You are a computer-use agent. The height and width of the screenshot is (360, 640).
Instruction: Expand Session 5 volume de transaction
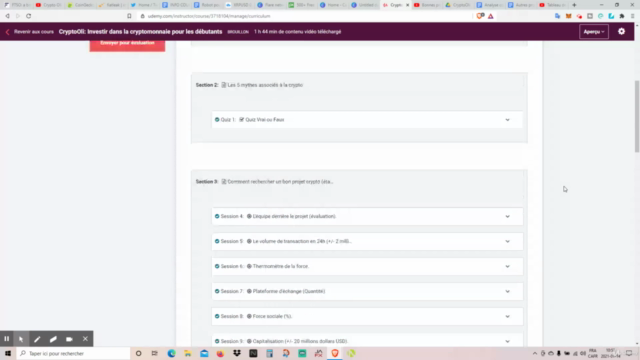(507, 241)
